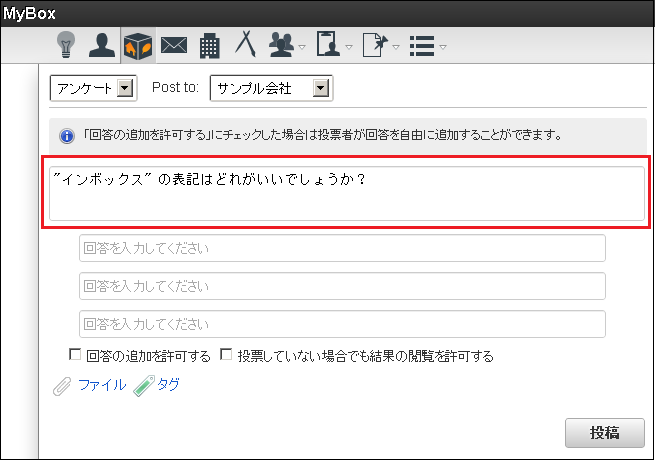The width and height of the screenshot is (655, 463).
Task: Click the second 回答を入力してください field
Action: pos(342,286)
